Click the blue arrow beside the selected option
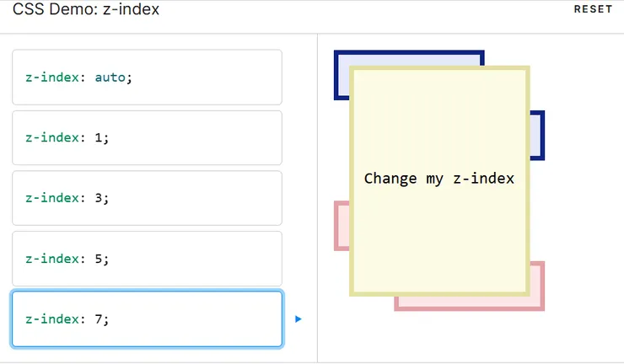 pos(299,319)
